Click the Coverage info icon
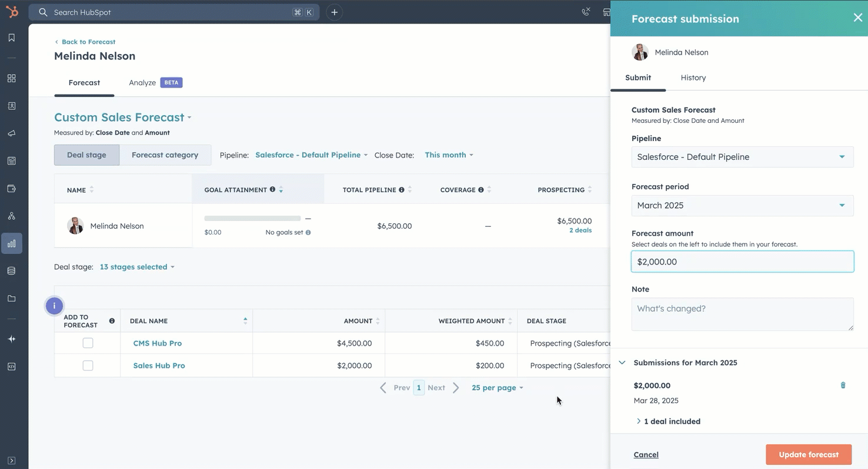Screen dimensions: 868x469 click(x=481, y=190)
